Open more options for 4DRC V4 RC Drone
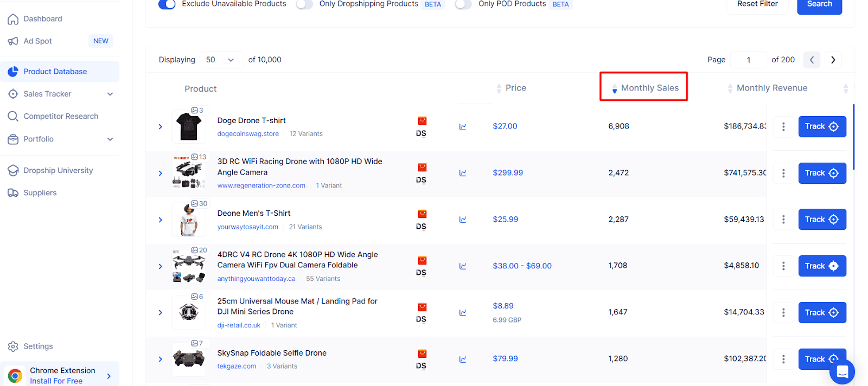868x386 pixels. 783,266
